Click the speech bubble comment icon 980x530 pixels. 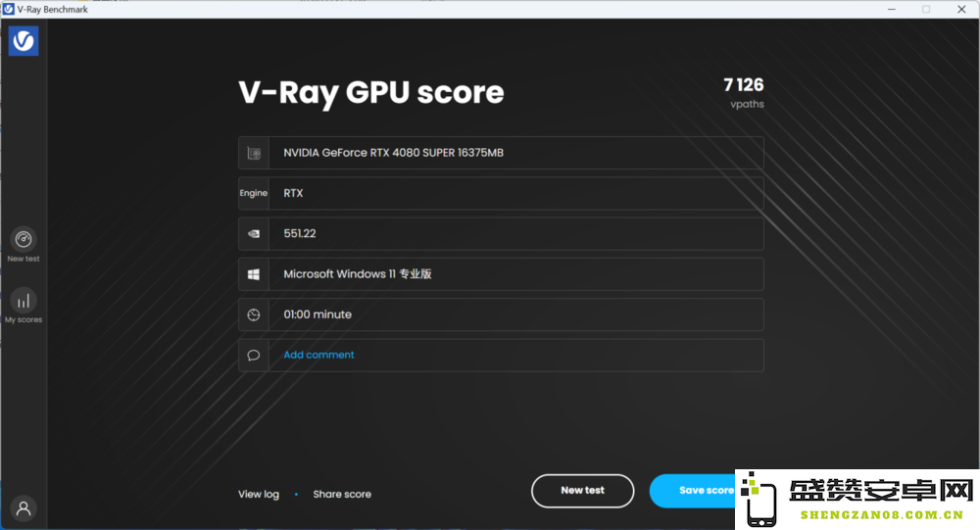click(254, 355)
